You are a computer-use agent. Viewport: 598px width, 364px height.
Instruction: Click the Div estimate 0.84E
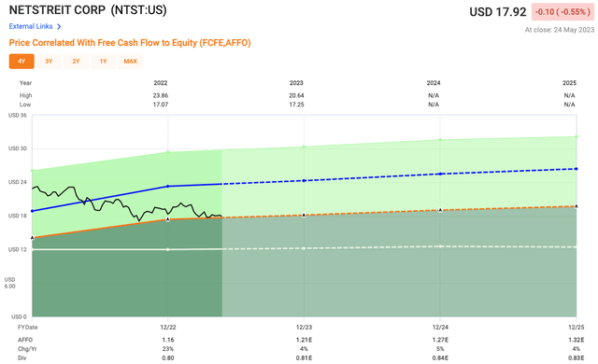[440, 357]
